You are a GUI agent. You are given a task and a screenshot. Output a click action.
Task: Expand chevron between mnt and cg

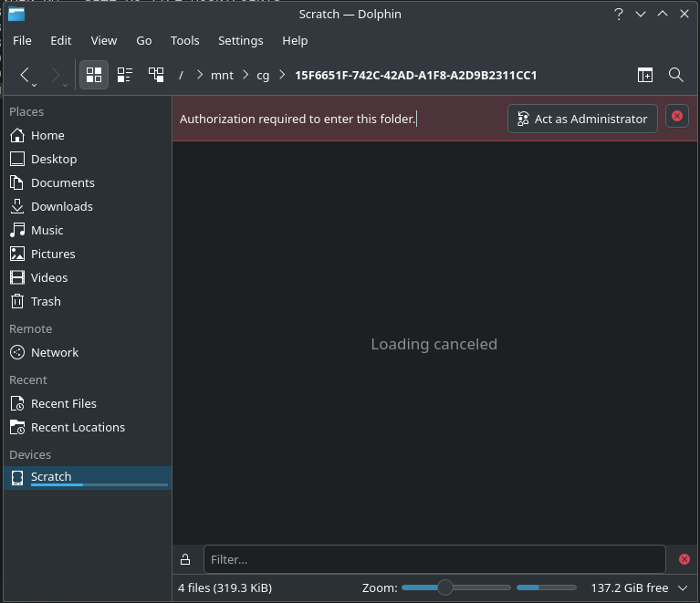coord(245,75)
